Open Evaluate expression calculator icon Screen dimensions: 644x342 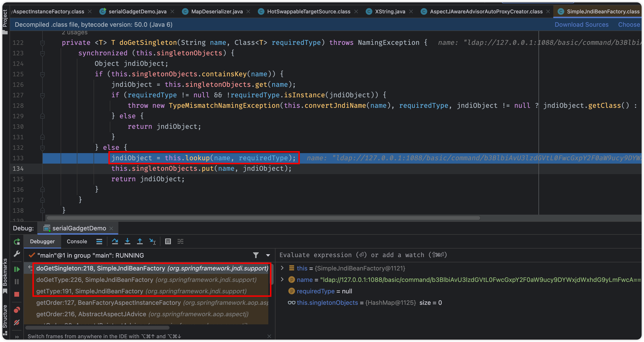click(168, 242)
